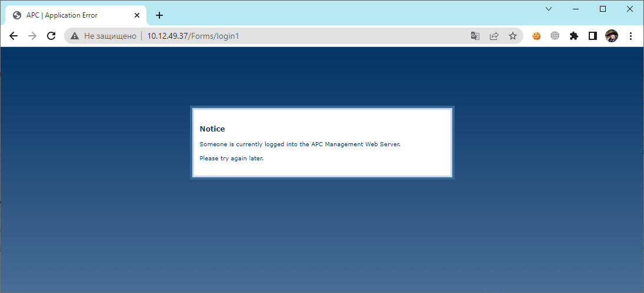Maximize the browser window

(603, 9)
